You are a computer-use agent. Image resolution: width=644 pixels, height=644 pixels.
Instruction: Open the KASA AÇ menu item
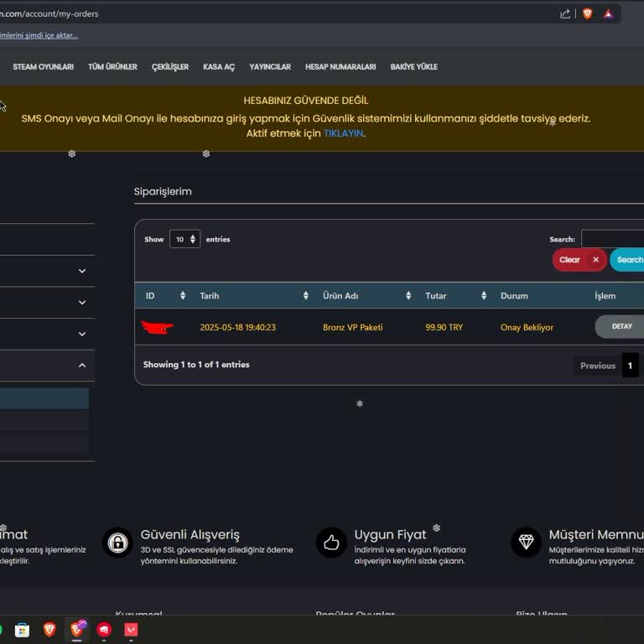point(219,67)
